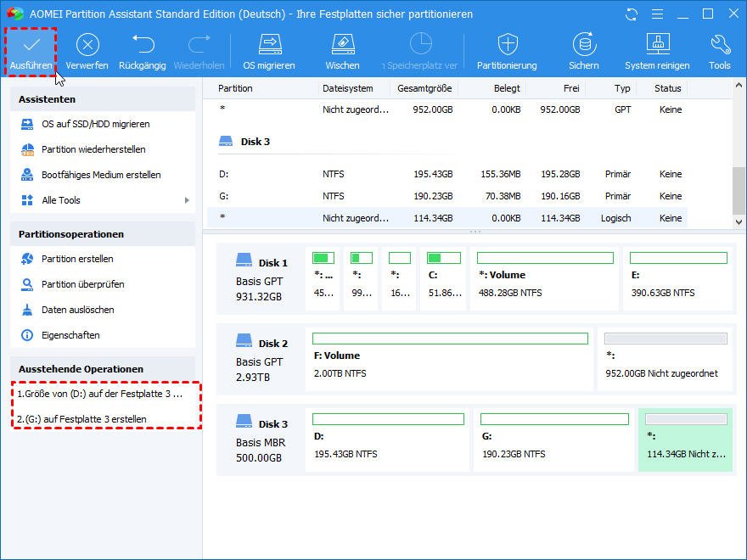Open the Tools wrench menu
Image resolution: width=747 pixels, height=560 pixels.
[720, 51]
